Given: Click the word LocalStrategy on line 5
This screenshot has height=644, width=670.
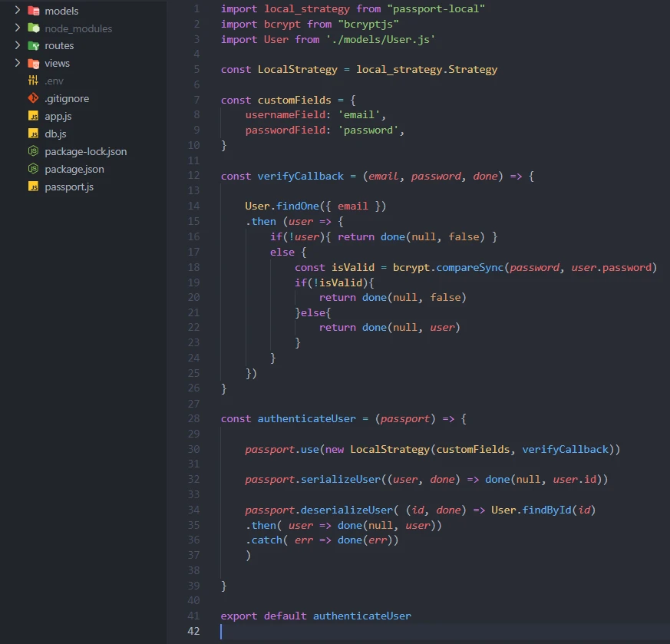Looking at the screenshot, I should 297,68.
